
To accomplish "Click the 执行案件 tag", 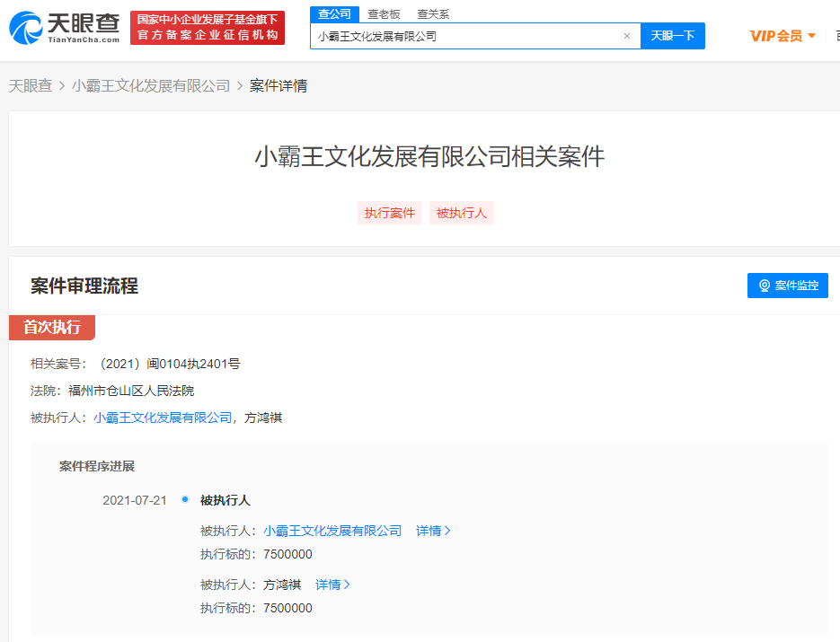I will click(389, 213).
